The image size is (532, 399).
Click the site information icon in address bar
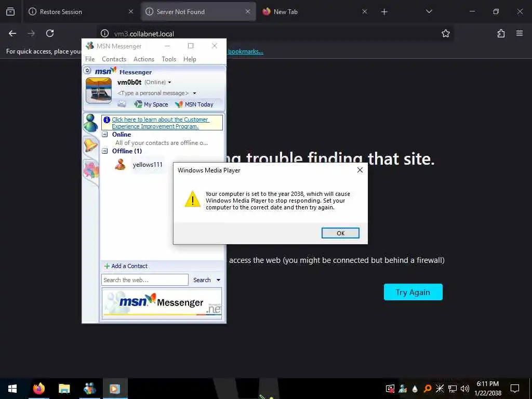click(x=104, y=33)
